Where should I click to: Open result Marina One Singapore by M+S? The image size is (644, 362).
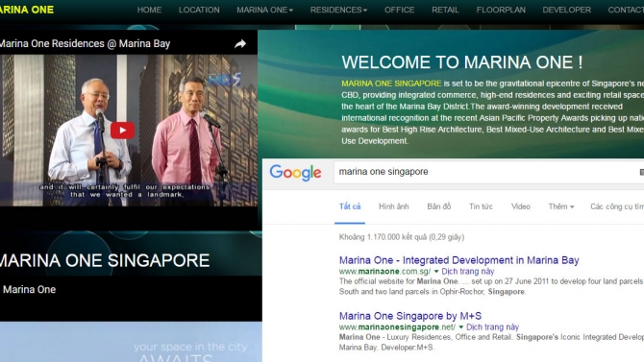[409, 316]
